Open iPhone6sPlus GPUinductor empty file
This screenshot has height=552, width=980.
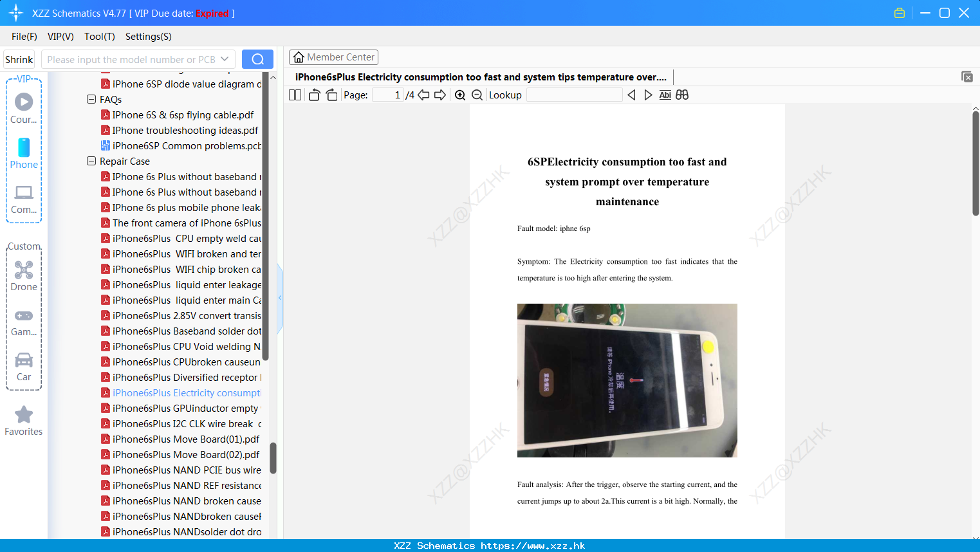click(181, 408)
